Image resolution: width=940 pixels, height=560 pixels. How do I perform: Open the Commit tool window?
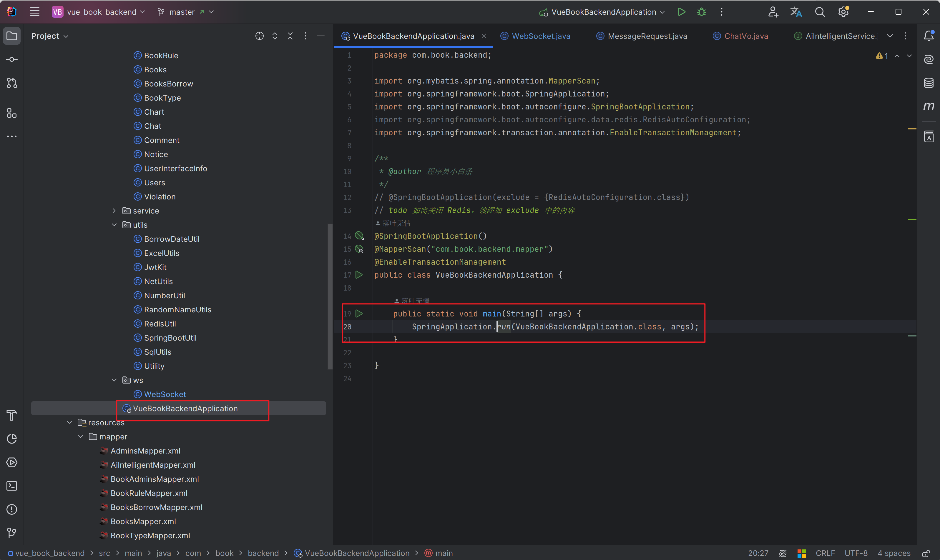coord(12,60)
